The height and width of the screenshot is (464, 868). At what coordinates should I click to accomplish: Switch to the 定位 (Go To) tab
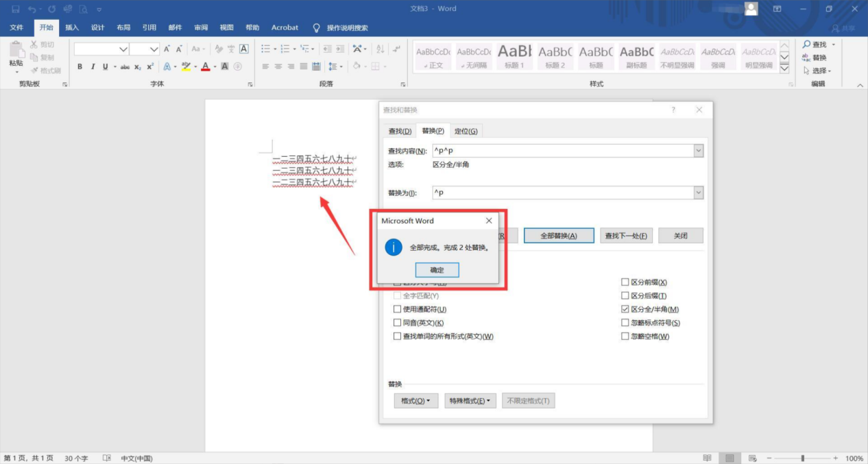point(466,131)
